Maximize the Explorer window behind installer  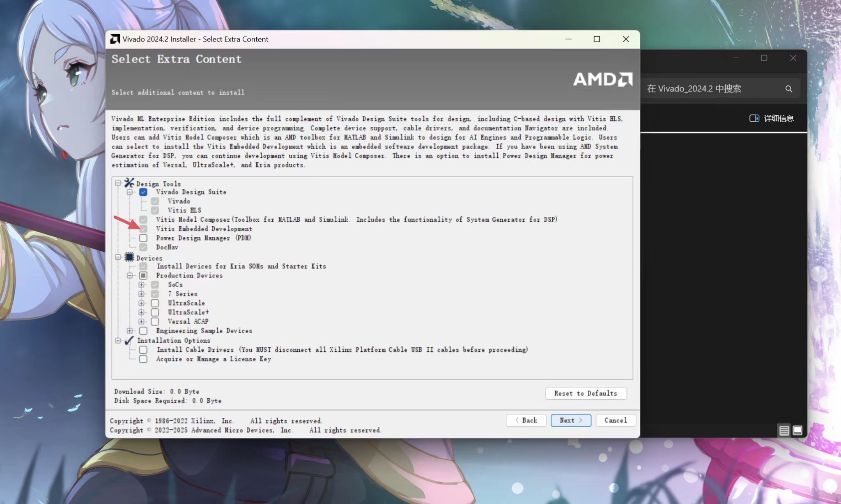764,58
